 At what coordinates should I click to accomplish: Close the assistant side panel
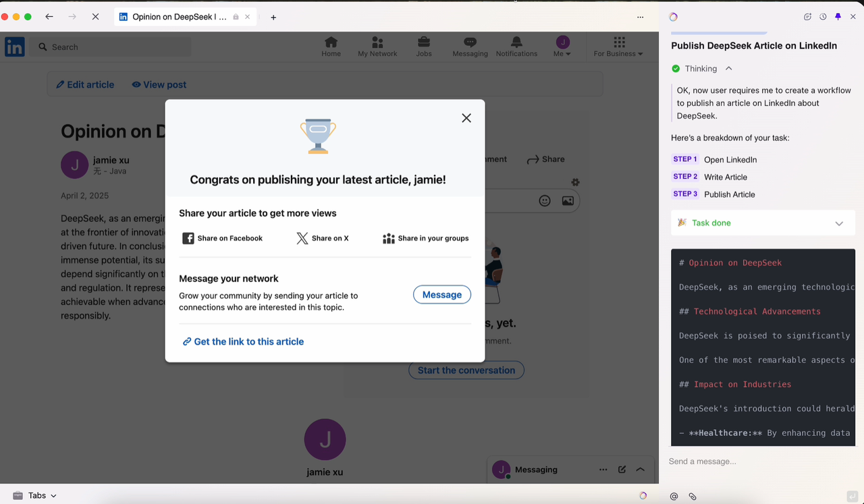pos(853,17)
